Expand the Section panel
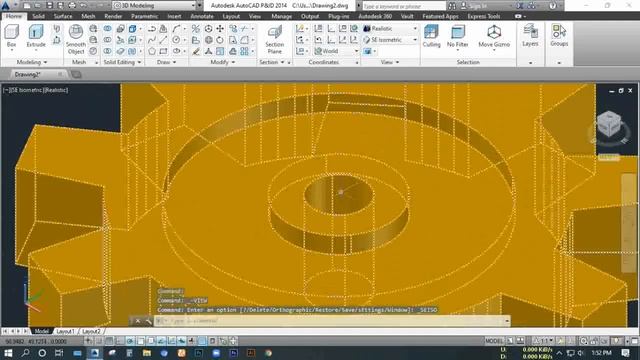The image size is (640, 360). (x=272, y=62)
